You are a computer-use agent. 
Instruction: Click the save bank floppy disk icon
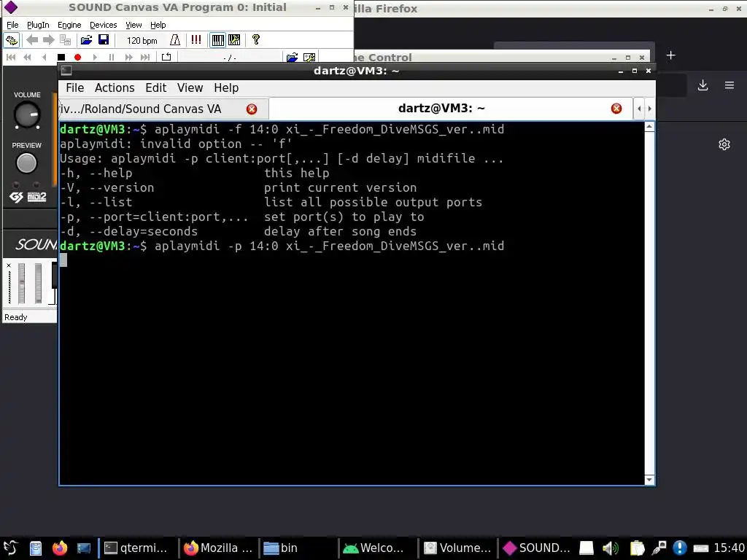click(x=103, y=40)
